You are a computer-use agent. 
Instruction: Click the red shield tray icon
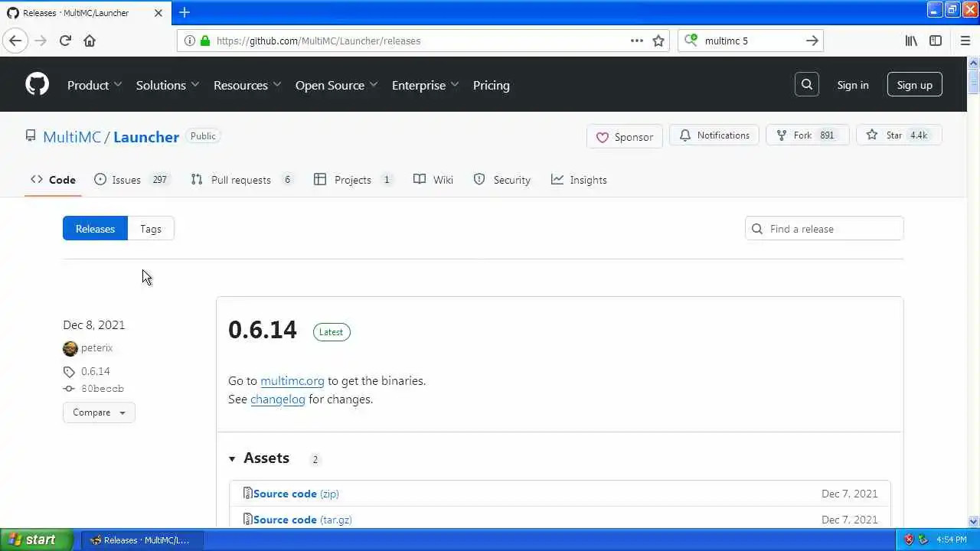[x=909, y=540]
